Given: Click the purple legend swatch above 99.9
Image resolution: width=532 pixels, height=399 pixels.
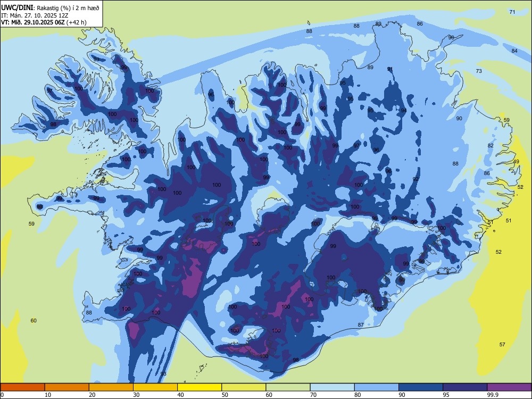Looking at the screenshot, I should [509, 387].
